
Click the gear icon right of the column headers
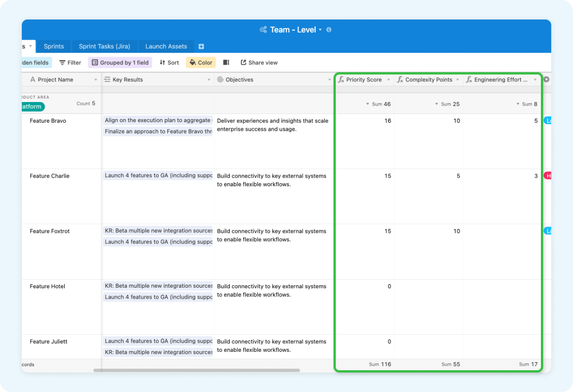tap(547, 80)
